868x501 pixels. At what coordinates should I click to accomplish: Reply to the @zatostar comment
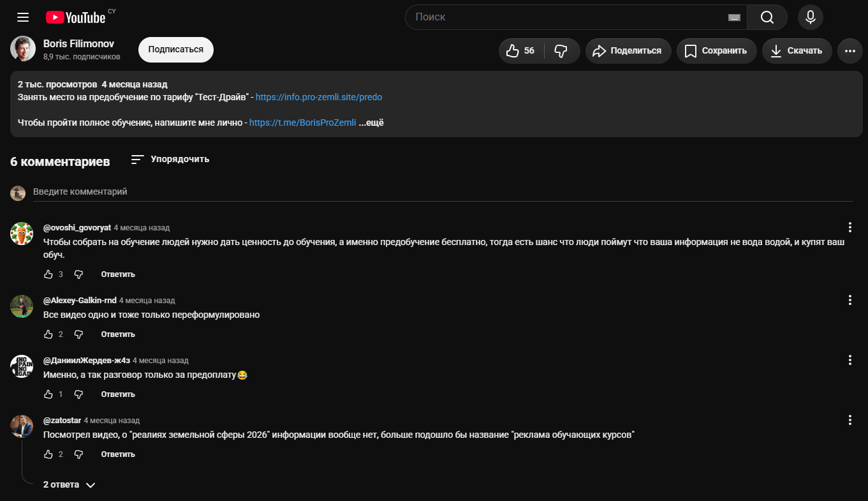coord(118,454)
